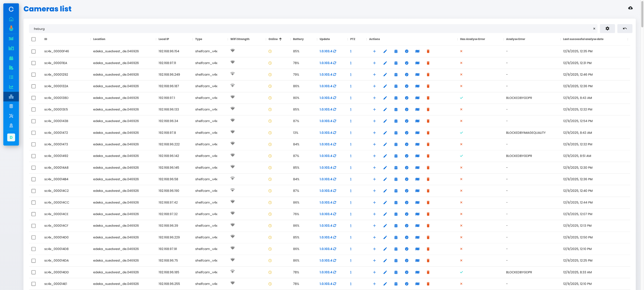
Task: Open the table settings gear menu
Action: coord(607,29)
